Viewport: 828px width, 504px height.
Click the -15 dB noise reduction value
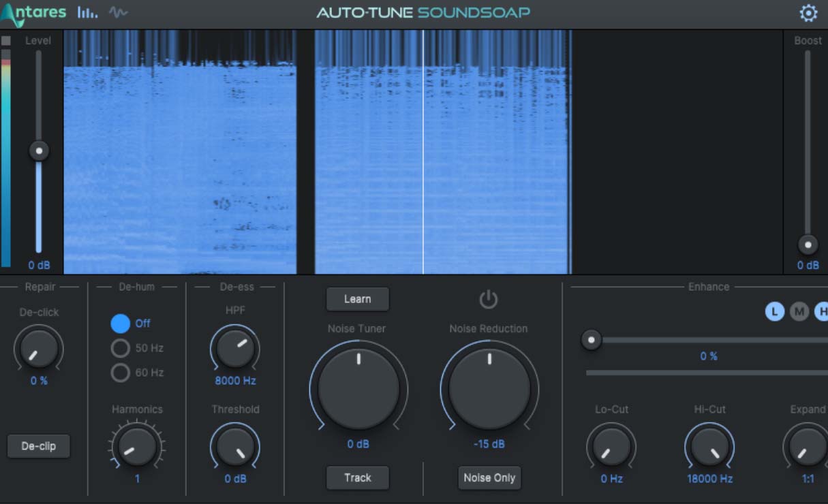[x=489, y=444]
